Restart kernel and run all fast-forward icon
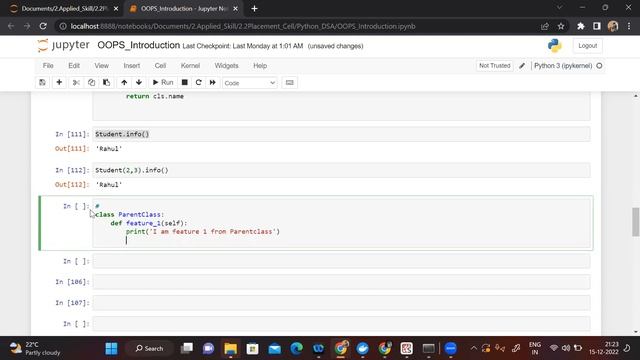 pyautogui.click(x=213, y=82)
